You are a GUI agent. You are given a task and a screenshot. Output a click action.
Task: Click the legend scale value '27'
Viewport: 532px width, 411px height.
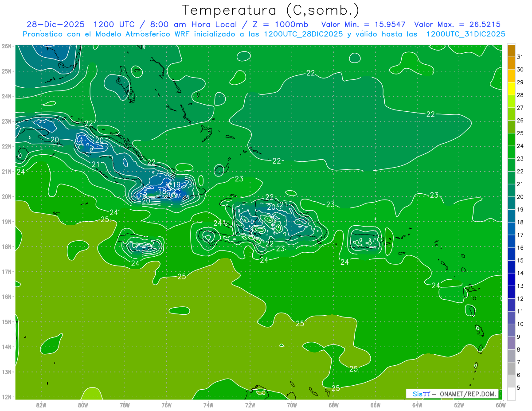coord(520,108)
